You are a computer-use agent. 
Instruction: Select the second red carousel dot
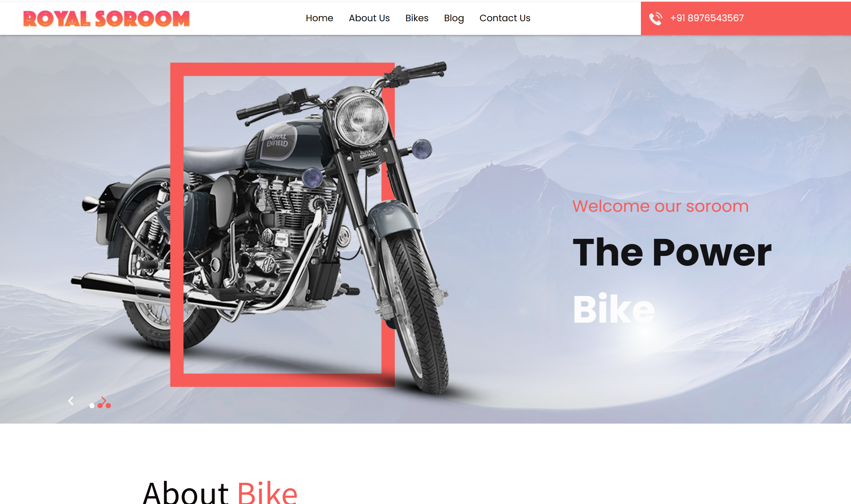[x=100, y=405]
